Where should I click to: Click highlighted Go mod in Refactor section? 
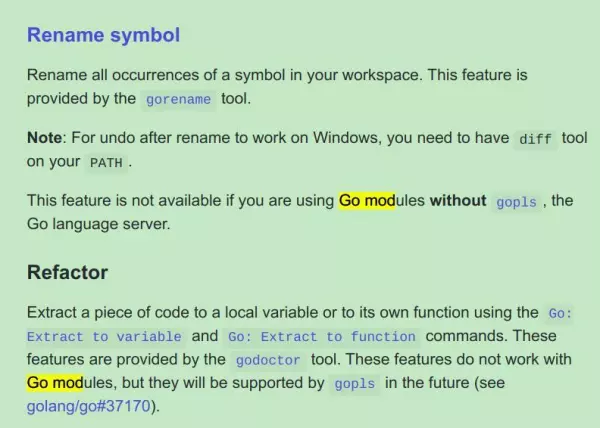pos(55,383)
